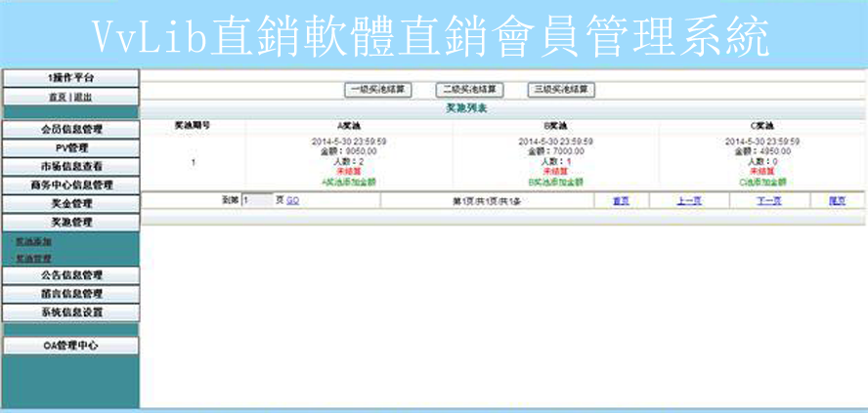The image size is (868, 413).
Task: Click the B奖池 column header
Action: tap(556, 126)
